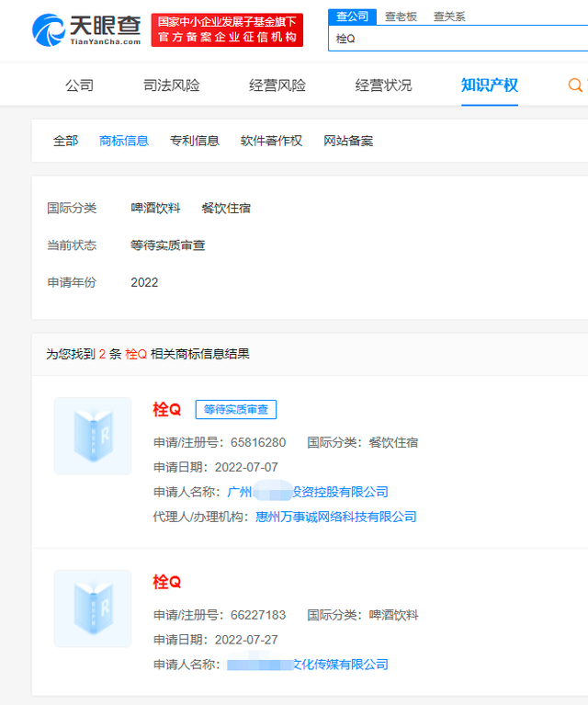Select the 全部 sub-tab

65,141
